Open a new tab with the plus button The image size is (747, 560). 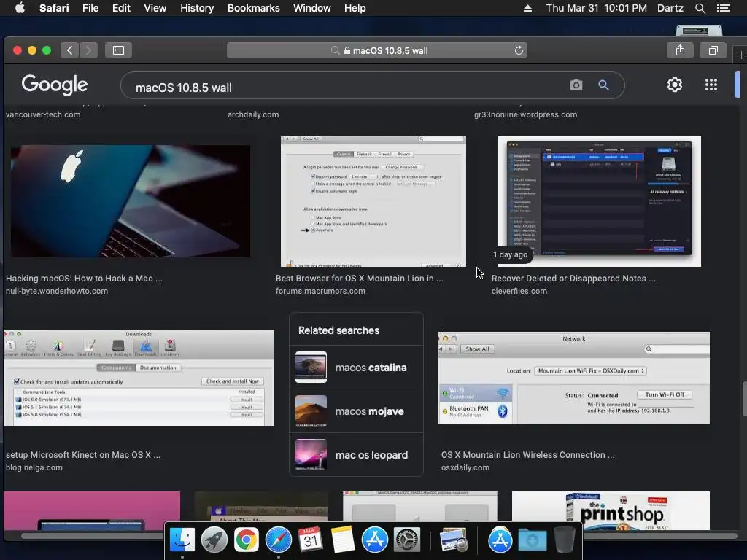740,55
